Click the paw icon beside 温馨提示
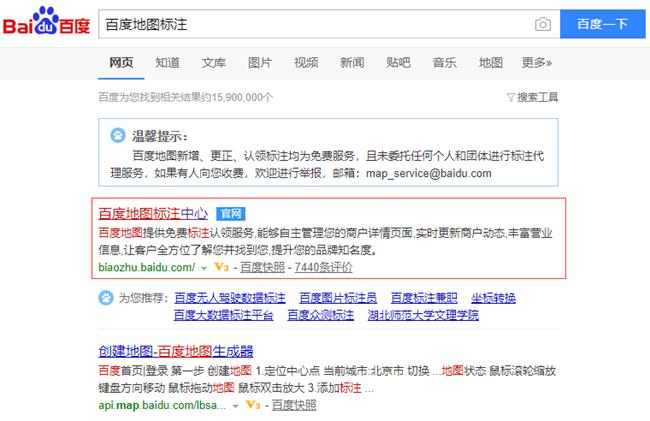 pyautogui.click(x=118, y=135)
